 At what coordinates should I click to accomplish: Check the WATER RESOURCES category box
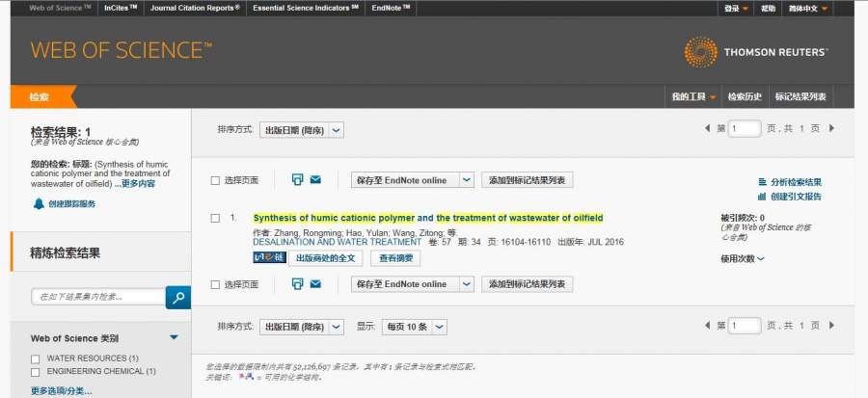36,358
